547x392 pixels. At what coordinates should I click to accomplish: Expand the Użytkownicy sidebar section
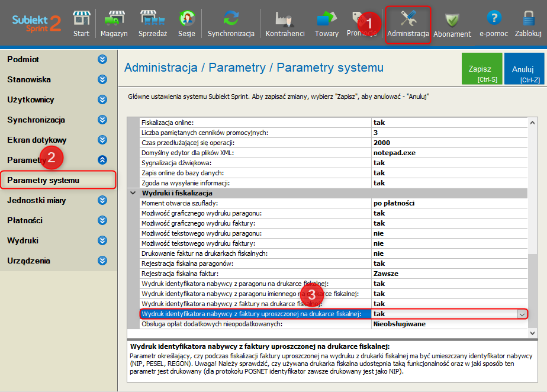coord(102,99)
